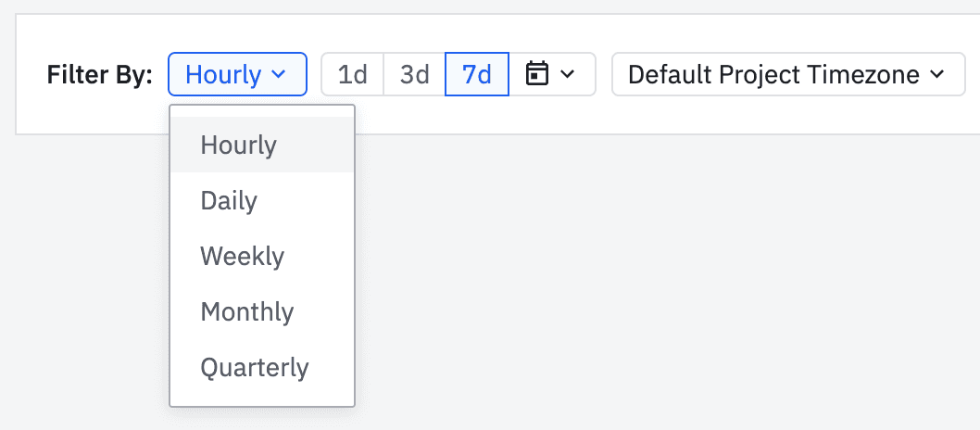Image resolution: width=980 pixels, height=430 pixels.
Task: Click the blue "Hourly" text on the button
Action: (x=223, y=74)
